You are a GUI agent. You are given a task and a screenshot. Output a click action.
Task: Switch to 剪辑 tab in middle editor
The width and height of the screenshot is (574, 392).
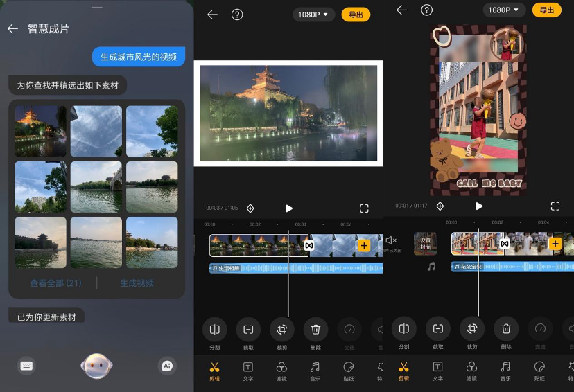(x=214, y=371)
